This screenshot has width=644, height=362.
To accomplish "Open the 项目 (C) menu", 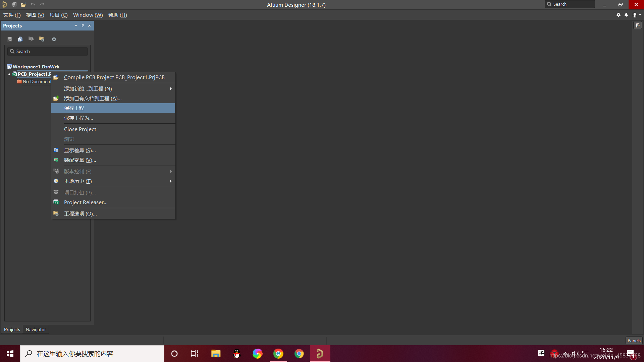I will pos(59,15).
